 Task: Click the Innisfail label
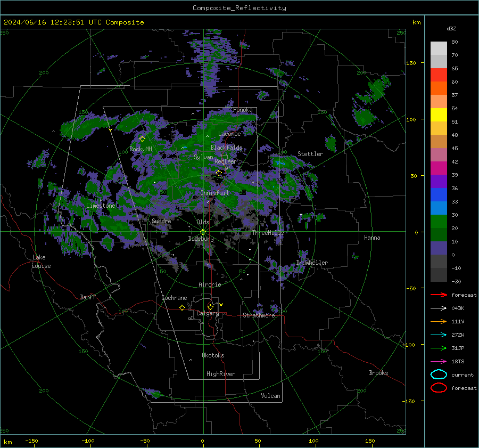[214, 193]
